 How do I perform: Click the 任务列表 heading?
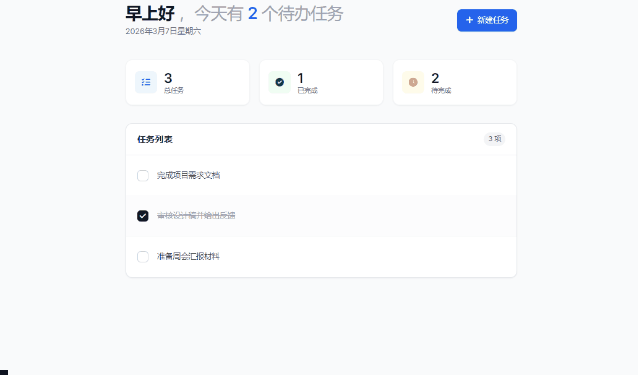click(155, 140)
